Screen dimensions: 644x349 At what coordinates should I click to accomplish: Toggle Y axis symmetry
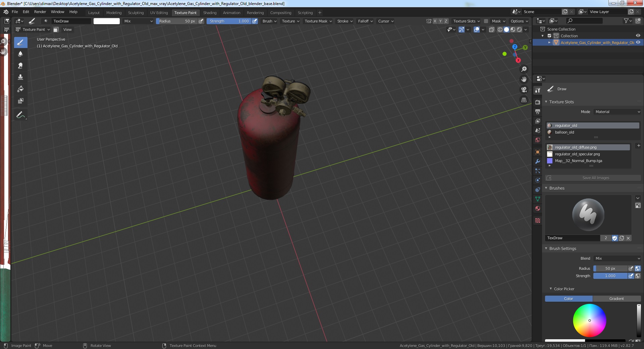pyautogui.click(x=440, y=21)
